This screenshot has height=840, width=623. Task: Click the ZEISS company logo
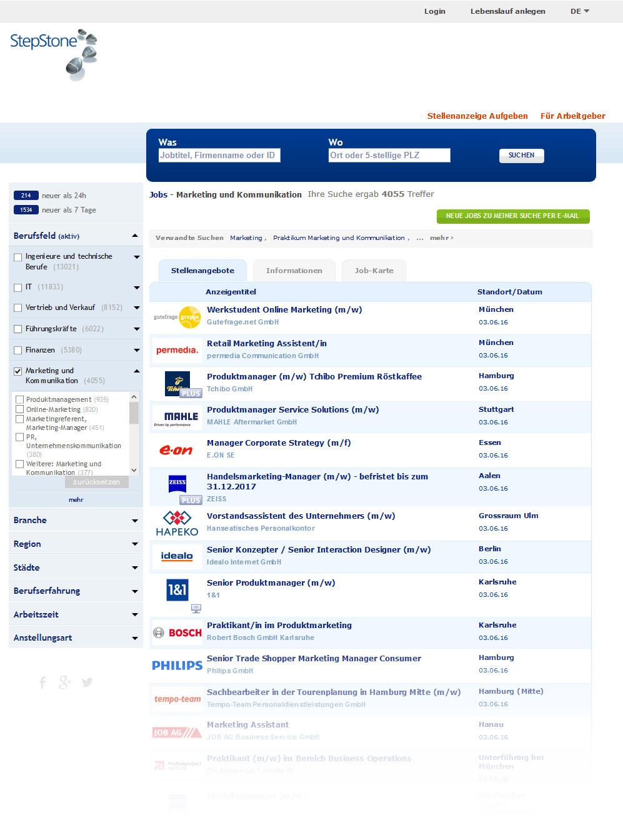click(177, 483)
